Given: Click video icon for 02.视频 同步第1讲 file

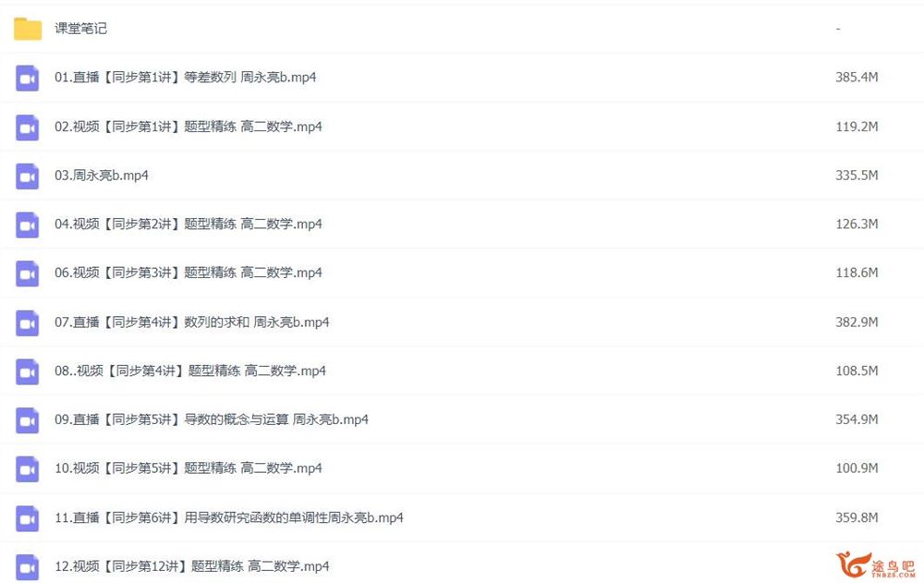Looking at the screenshot, I should click(27, 128).
